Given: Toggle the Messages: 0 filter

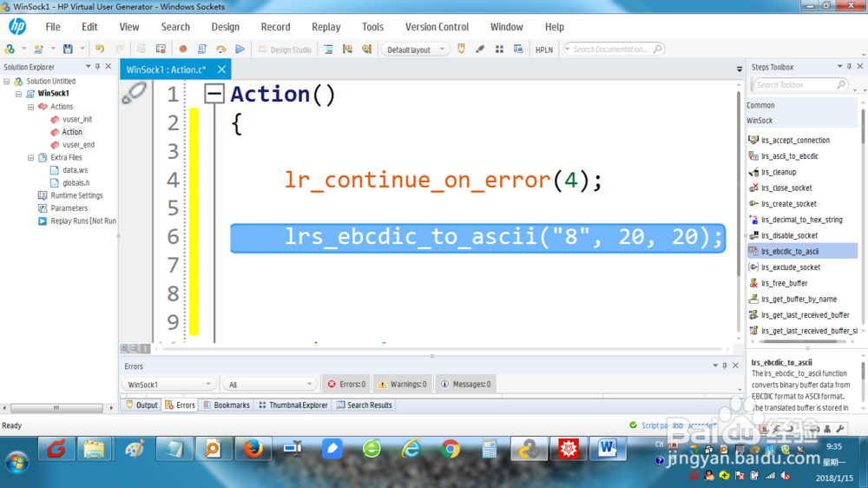Looking at the screenshot, I should 465,384.
